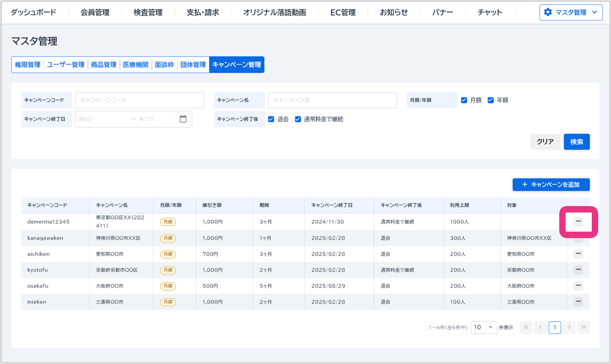
Task: Click the キャンペーンコード input field
Action: (x=140, y=100)
